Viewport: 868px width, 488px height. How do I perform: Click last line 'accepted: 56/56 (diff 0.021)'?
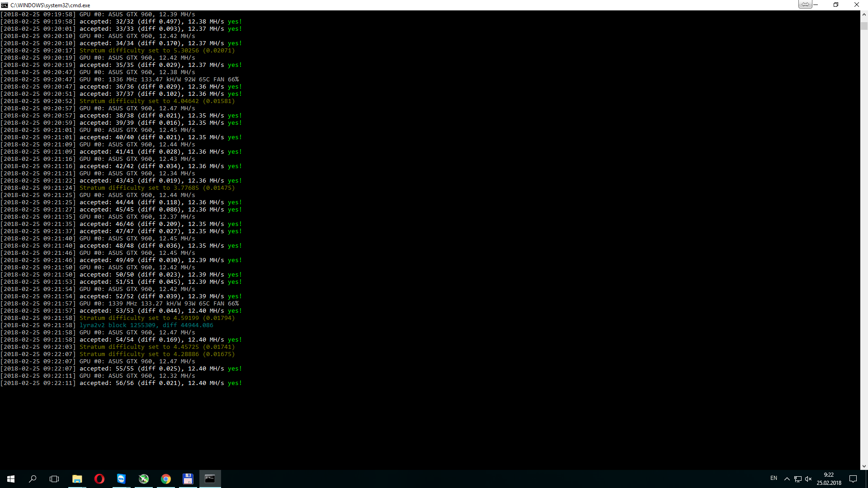point(121,383)
